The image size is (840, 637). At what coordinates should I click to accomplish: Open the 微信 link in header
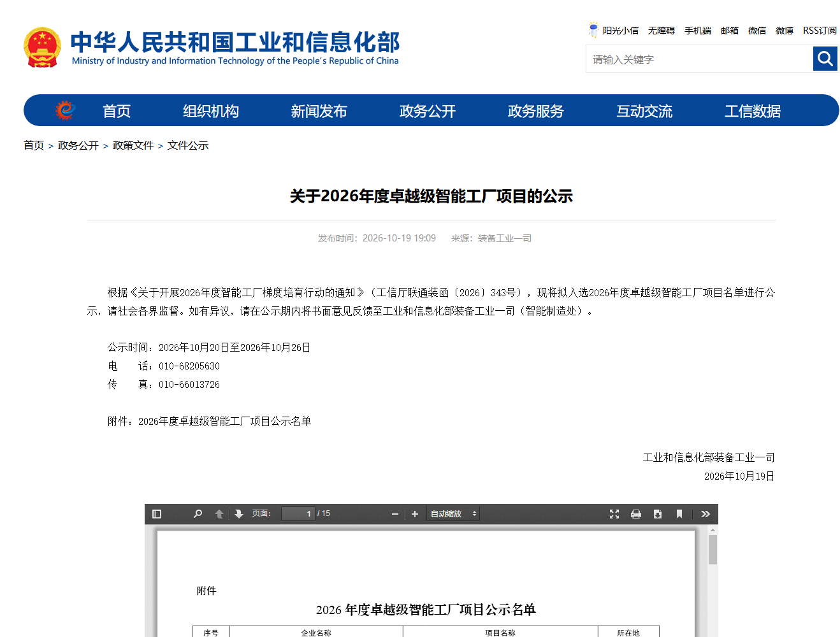coord(757,31)
